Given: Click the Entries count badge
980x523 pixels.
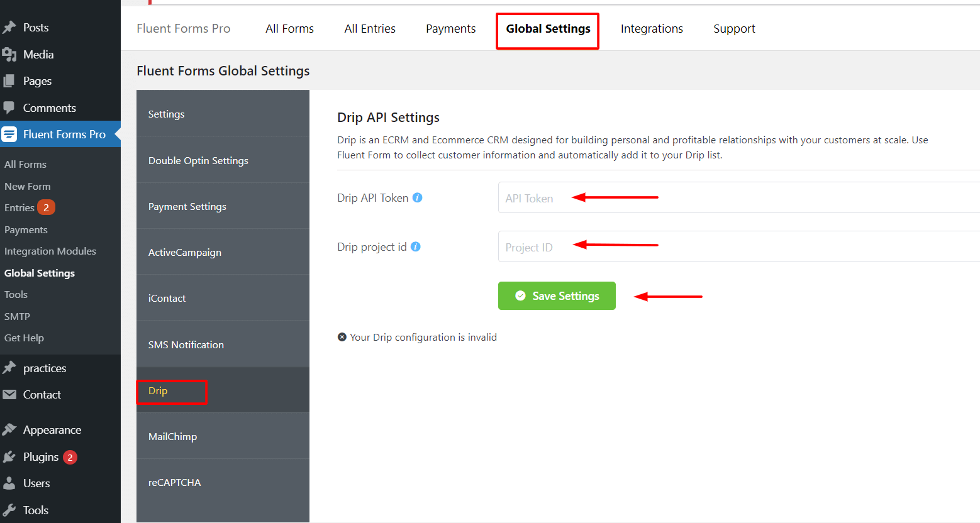Looking at the screenshot, I should (x=46, y=207).
